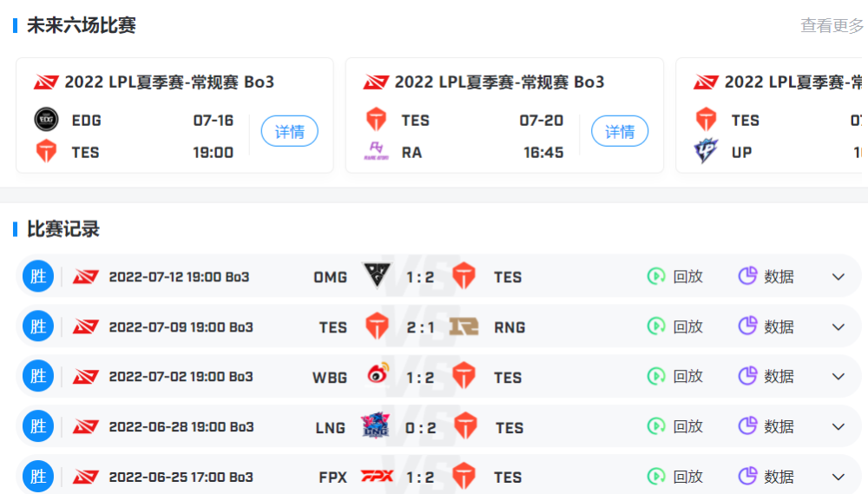Expand the FPX vs TES match row
The height and width of the screenshot is (494, 868).
click(838, 477)
